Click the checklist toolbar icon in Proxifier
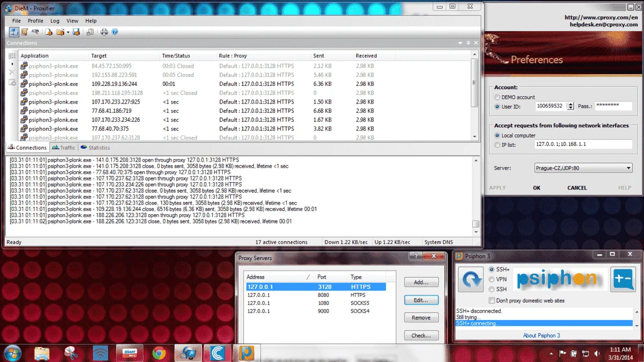This screenshot has height=362, width=644. click(x=90, y=32)
